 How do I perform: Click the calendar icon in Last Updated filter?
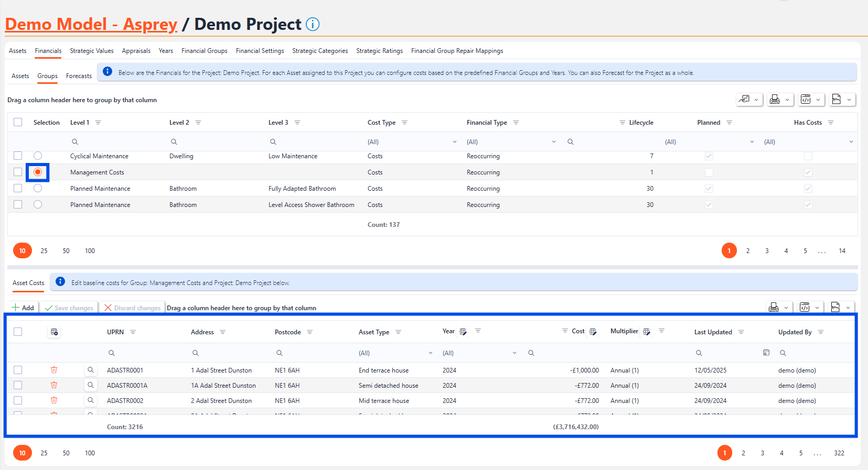click(766, 353)
